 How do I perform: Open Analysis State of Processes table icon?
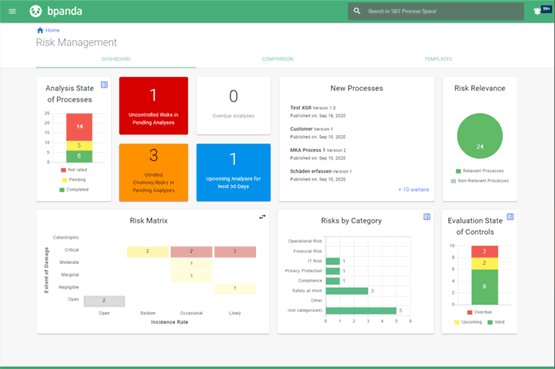(x=104, y=85)
